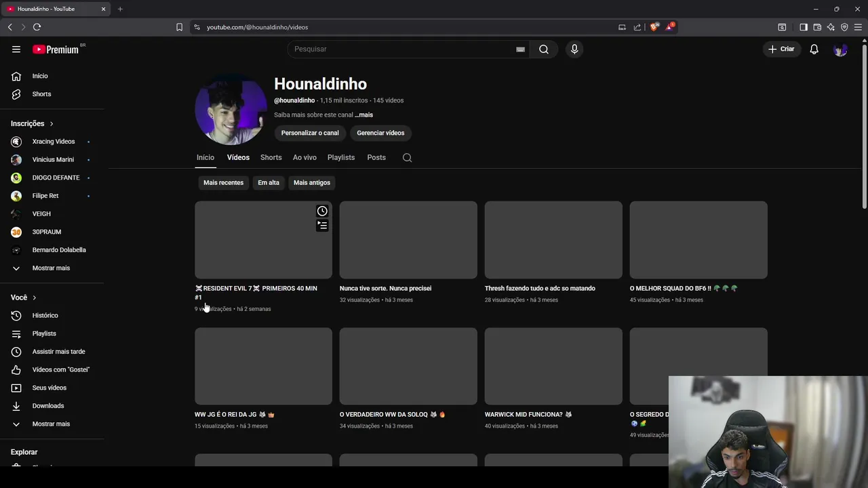Screen dimensions: 868x488
Task: Open Assistir mais tarde list
Action: pyautogui.click(x=52, y=352)
